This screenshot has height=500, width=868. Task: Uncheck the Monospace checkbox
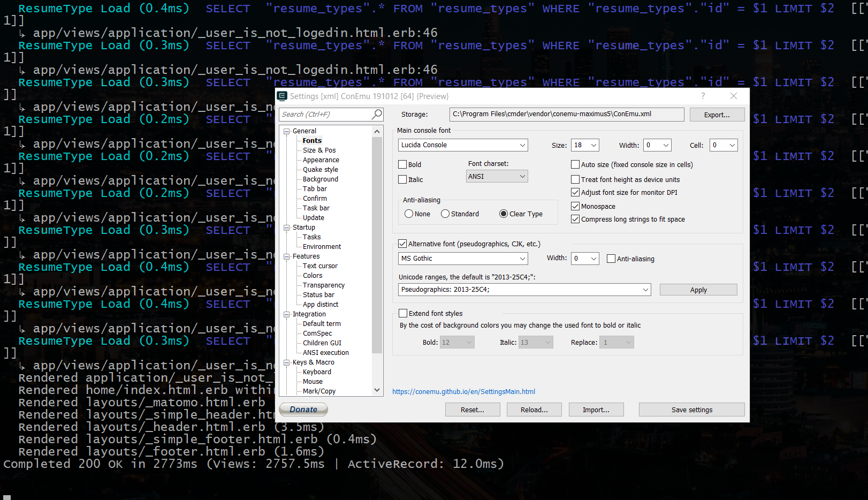coord(575,206)
